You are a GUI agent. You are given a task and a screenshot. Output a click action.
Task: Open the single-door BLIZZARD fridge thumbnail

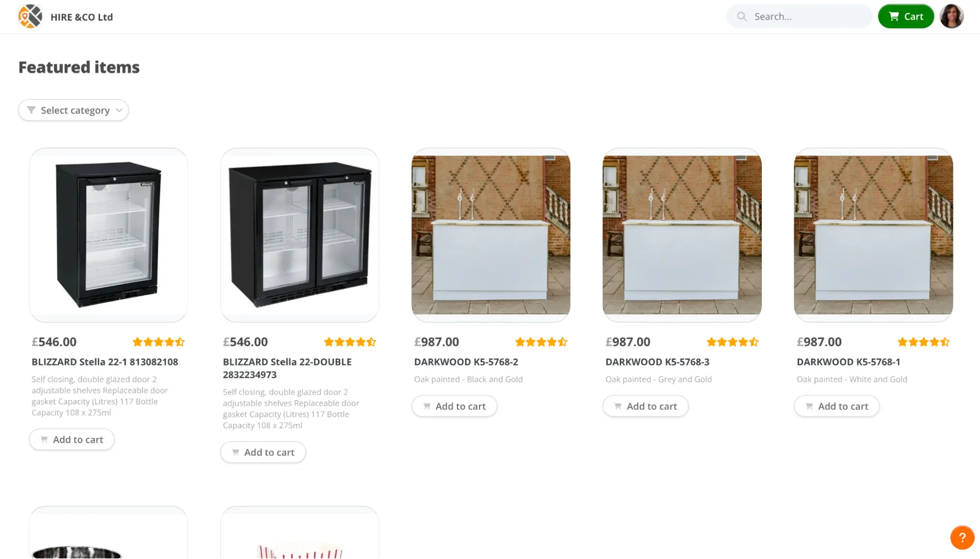pyautogui.click(x=108, y=235)
